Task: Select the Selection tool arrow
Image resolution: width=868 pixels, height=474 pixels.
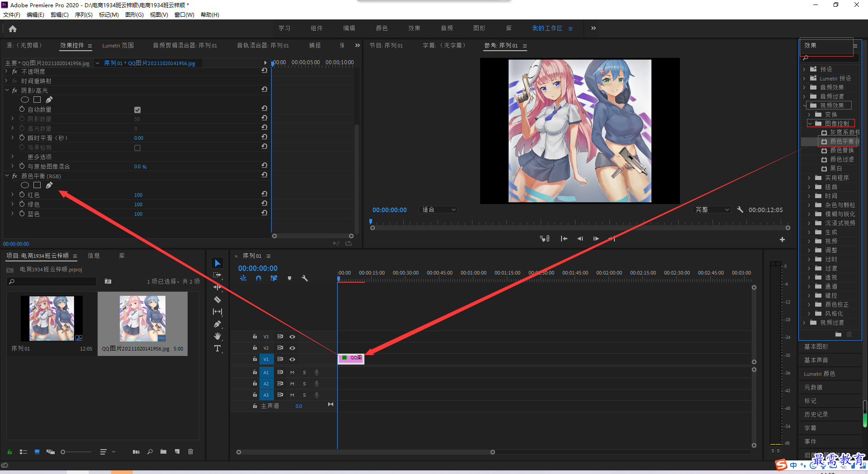Action: (217, 263)
